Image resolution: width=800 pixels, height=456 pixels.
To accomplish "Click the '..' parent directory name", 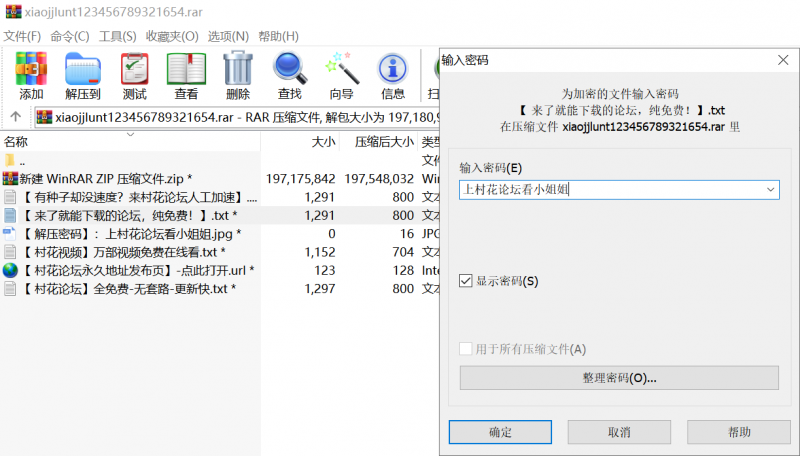I will coord(22,162).
